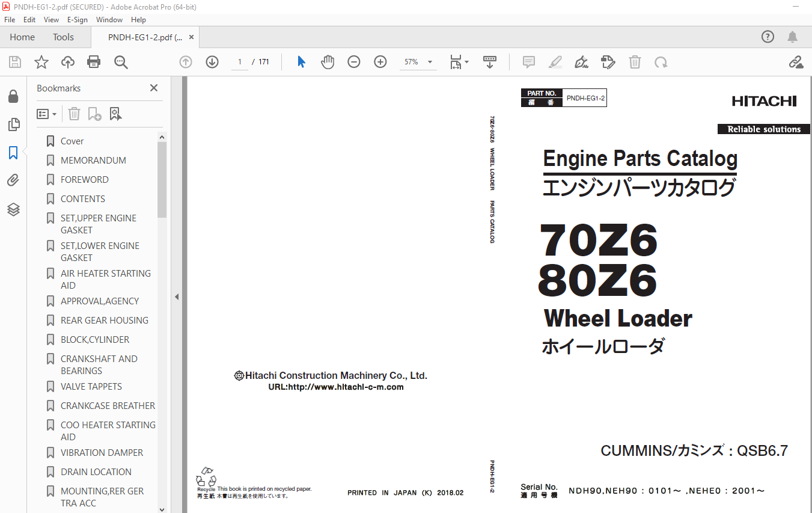The image size is (812, 513).
Task: Select the DRAIN LOCATION bookmark
Action: pyautogui.click(x=96, y=472)
